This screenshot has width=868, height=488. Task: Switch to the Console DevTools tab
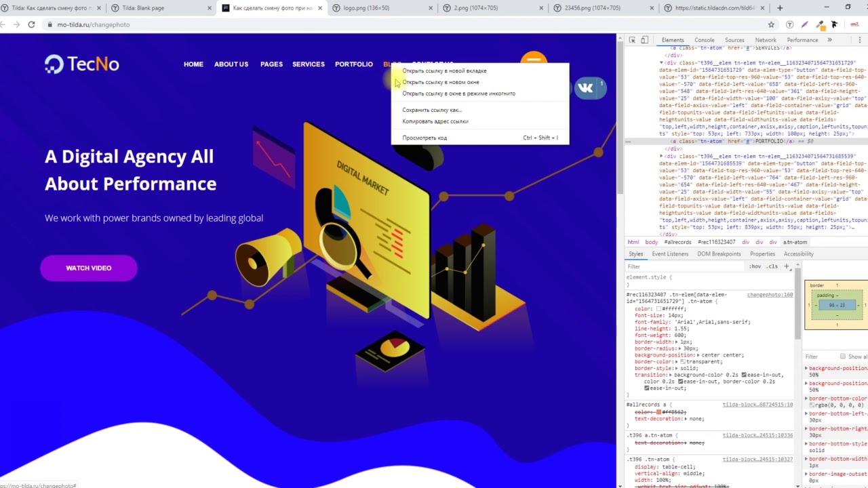click(x=704, y=40)
